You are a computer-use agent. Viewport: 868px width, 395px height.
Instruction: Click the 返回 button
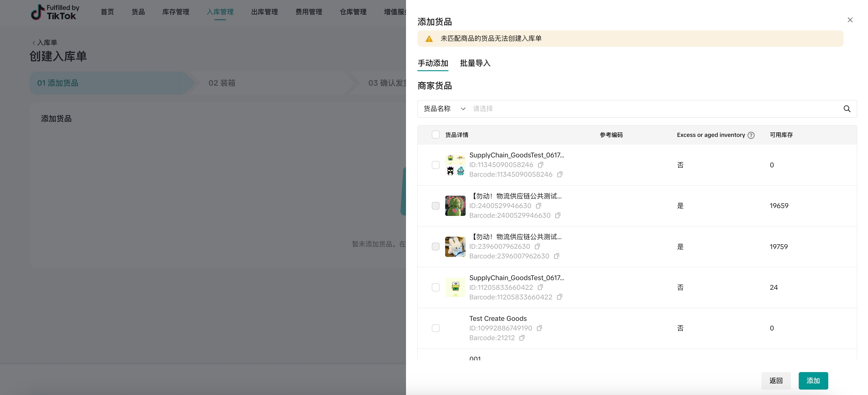(x=776, y=381)
